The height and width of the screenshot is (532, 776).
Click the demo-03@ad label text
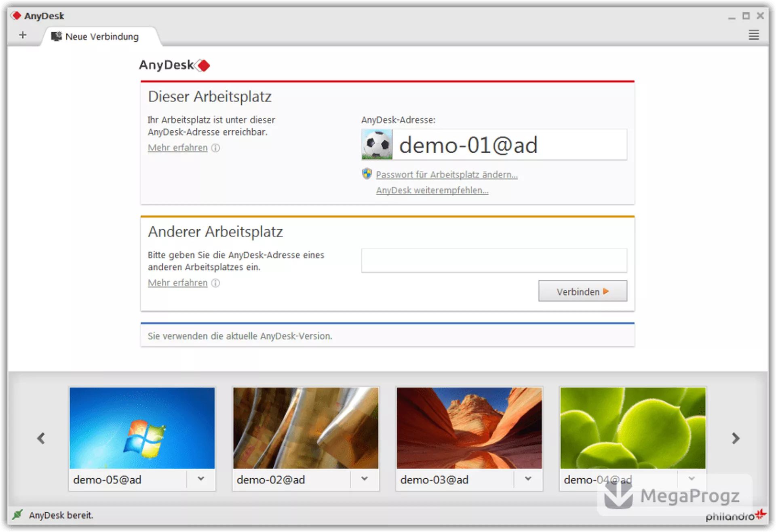(x=434, y=480)
